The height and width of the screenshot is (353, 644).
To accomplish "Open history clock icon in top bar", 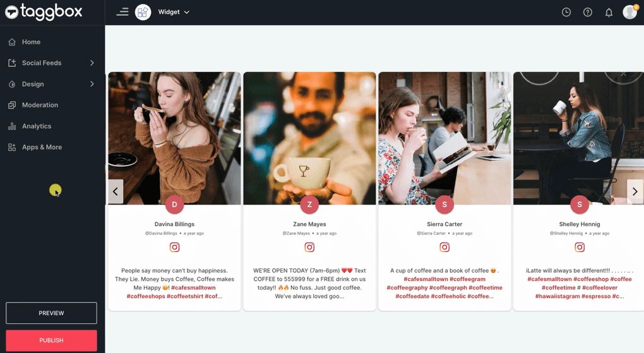I will 566,12.
